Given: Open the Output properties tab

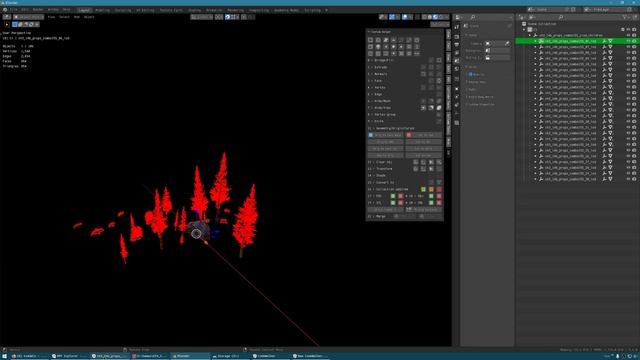Looking at the screenshot, I should 457,45.
